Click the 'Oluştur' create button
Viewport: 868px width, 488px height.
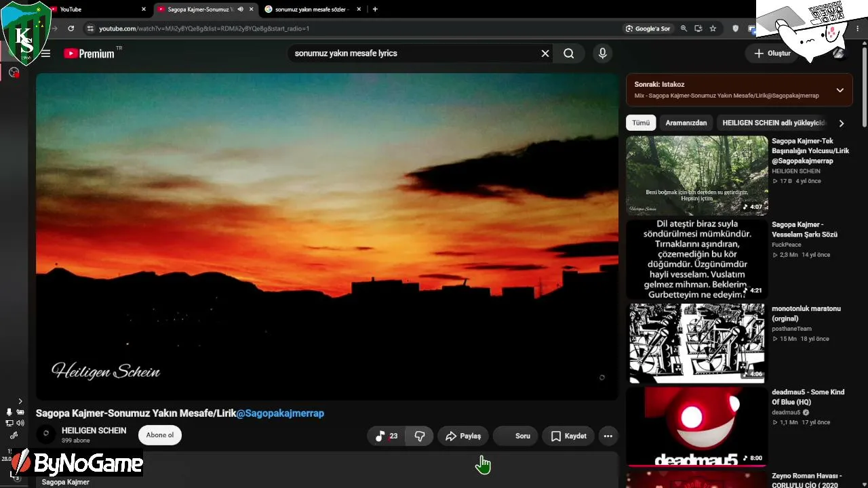(x=772, y=54)
